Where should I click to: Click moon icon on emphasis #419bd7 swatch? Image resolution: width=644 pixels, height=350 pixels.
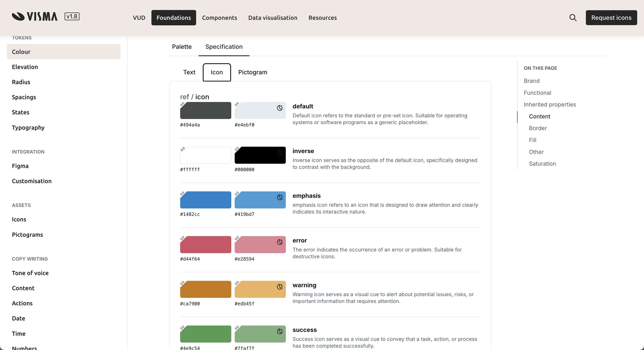[x=280, y=198]
